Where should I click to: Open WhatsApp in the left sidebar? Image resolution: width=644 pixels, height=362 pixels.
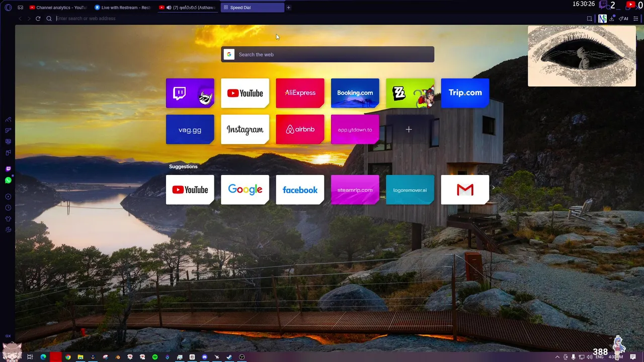tap(8, 180)
